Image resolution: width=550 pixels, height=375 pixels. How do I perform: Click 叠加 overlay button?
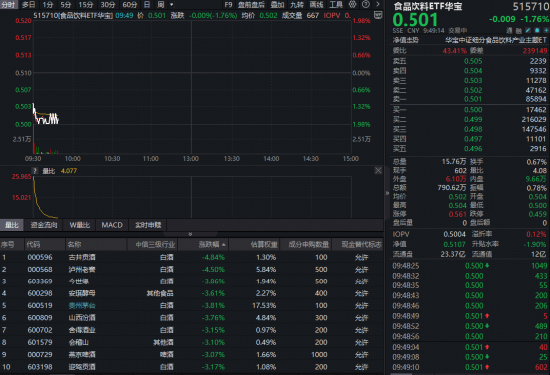point(277,5)
